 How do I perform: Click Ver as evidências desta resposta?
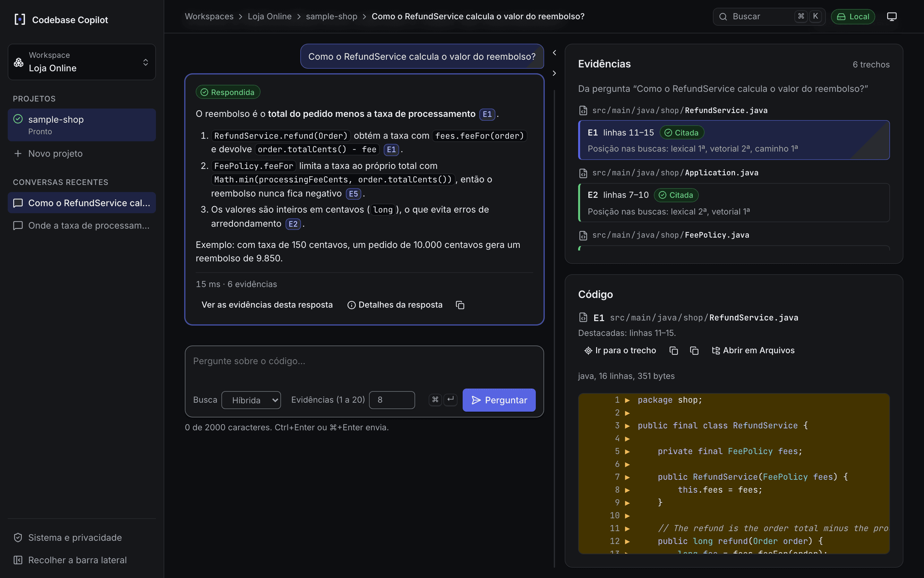[x=267, y=305]
